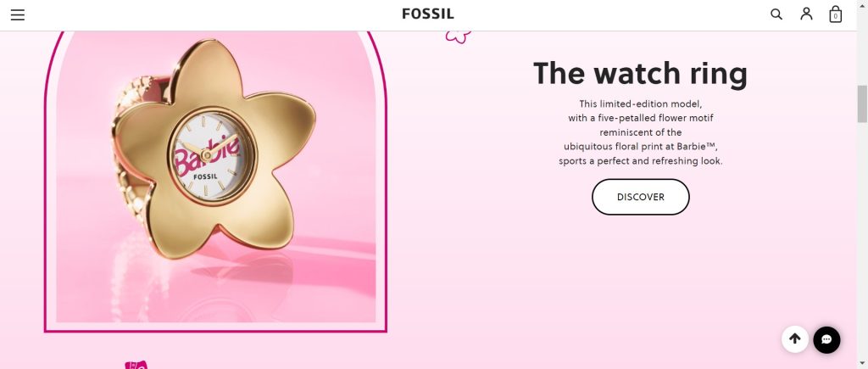Image resolution: width=868 pixels, height=369 pixels.
Task: Click the pink Barbie logo on dial
Action: click(x=207, y=154)
